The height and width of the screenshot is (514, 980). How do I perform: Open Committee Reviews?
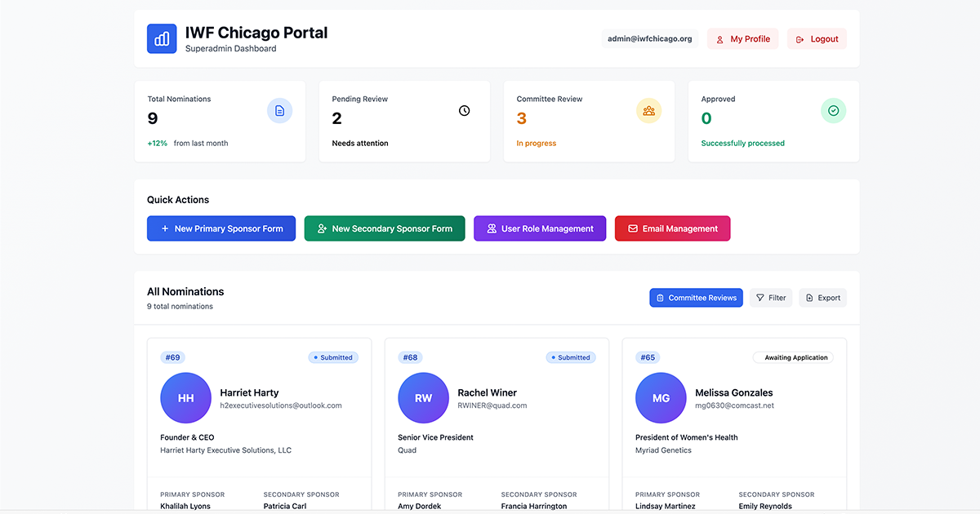coord(696,298)
